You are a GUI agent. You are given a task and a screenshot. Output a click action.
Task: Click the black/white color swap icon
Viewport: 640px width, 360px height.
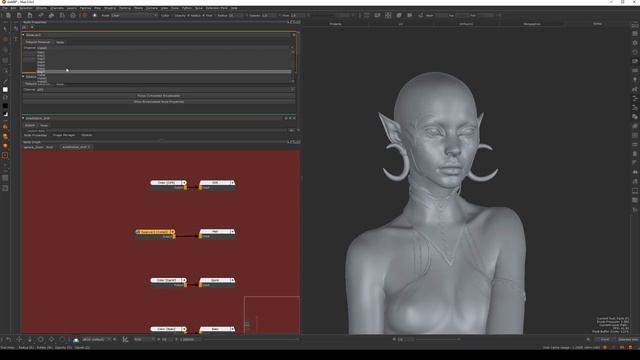tap(5, 114)
